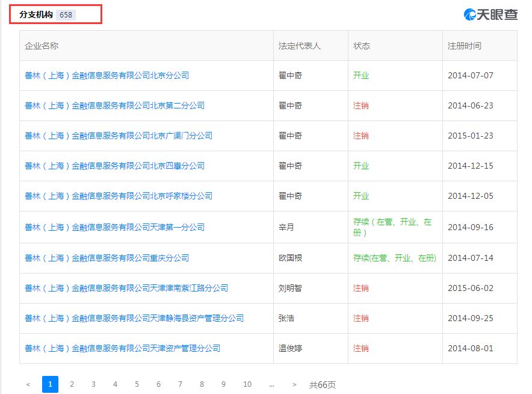532x394 pixels.
Task: Go to page 10
Action: tap(247, 384)
